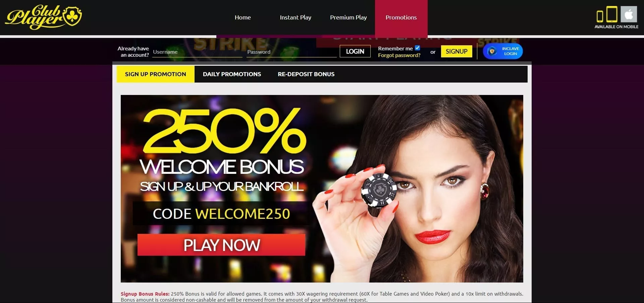Focus the Password input field
This screenshot has height=303, width=644.
click(291, 52)
